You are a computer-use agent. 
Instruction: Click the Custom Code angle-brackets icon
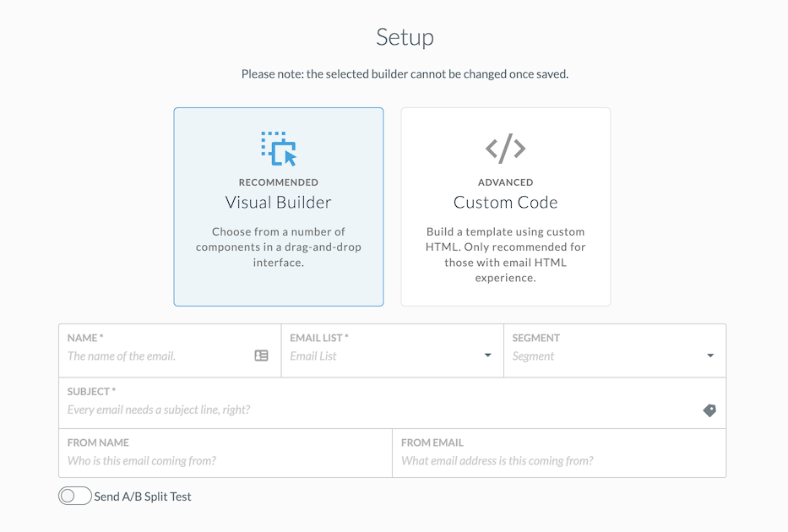click(x=506, y=148)
